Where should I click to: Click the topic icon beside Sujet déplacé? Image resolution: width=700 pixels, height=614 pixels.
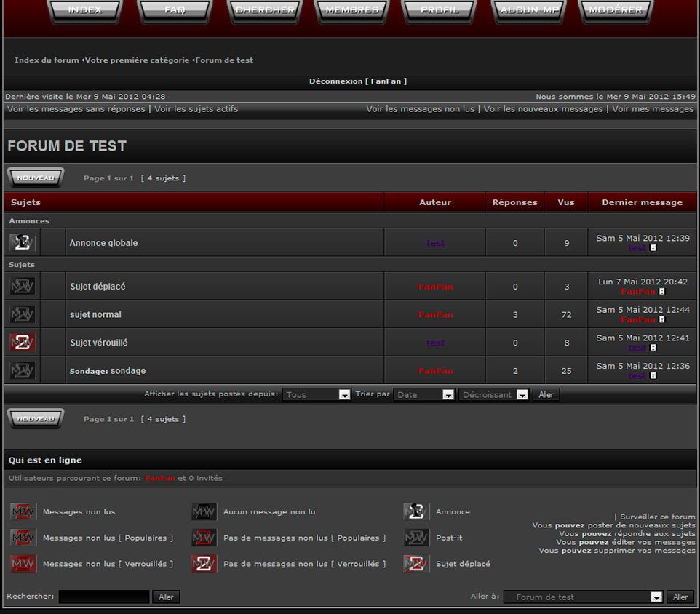[23, 287]
